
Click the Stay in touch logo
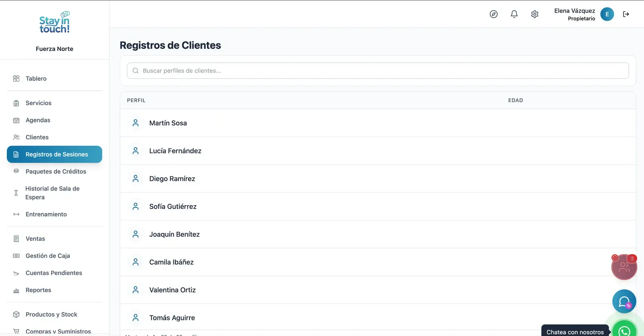pos(54,22)
